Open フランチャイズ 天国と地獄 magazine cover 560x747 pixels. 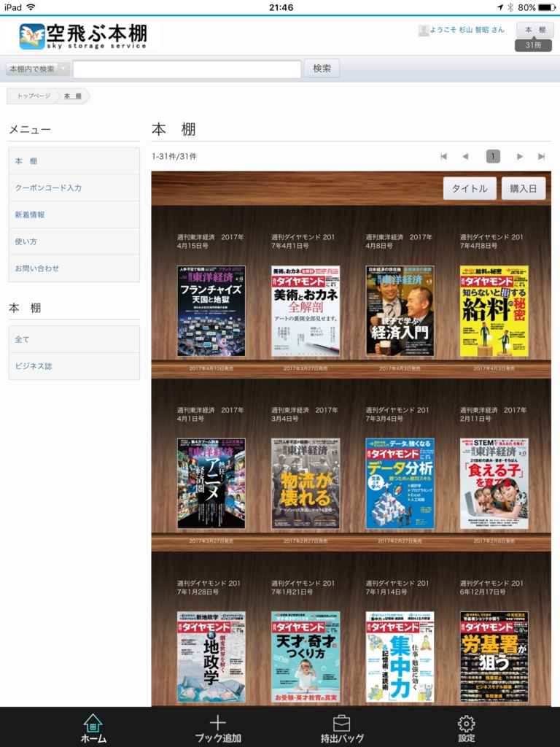[211, 311]
